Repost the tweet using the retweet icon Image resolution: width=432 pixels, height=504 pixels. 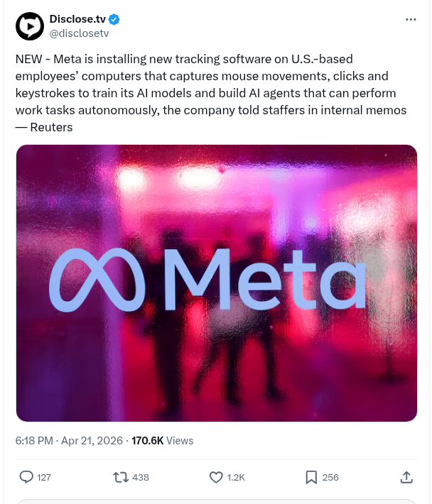click(121, 477)
